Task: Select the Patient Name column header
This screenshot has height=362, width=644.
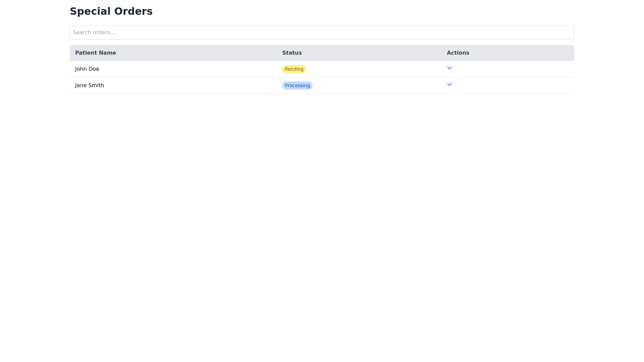Action: click(96, 53)
